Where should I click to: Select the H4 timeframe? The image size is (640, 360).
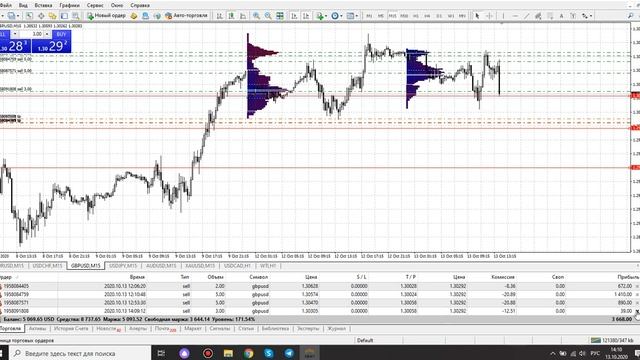(x=427, y=16)
